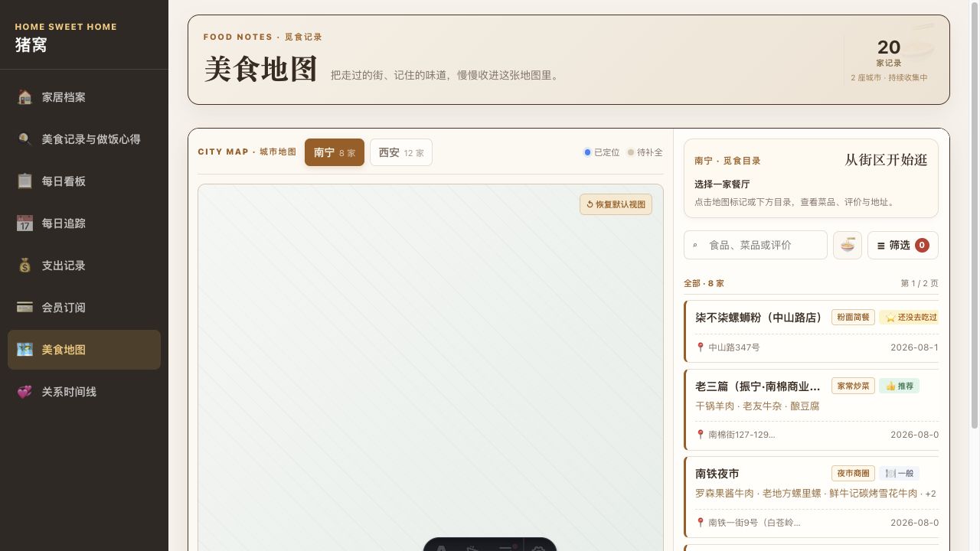Click the city map canvas area
This screenshot has height=551, width=980.
(430, 367)
